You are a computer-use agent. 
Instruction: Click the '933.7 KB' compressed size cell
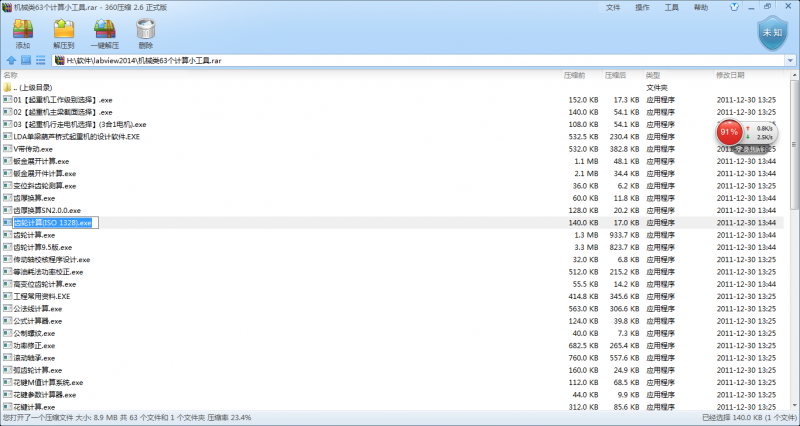pyautogui.click(x=624, y=235)
